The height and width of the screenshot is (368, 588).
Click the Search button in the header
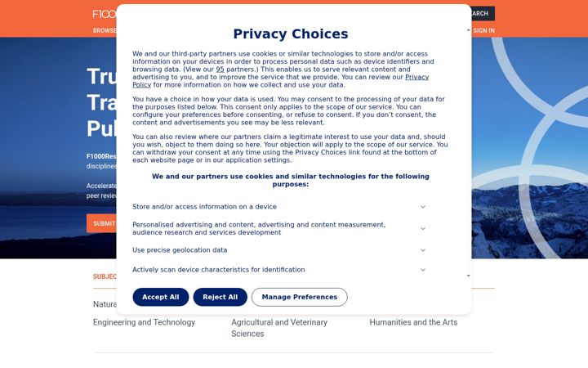coord(483,14)
